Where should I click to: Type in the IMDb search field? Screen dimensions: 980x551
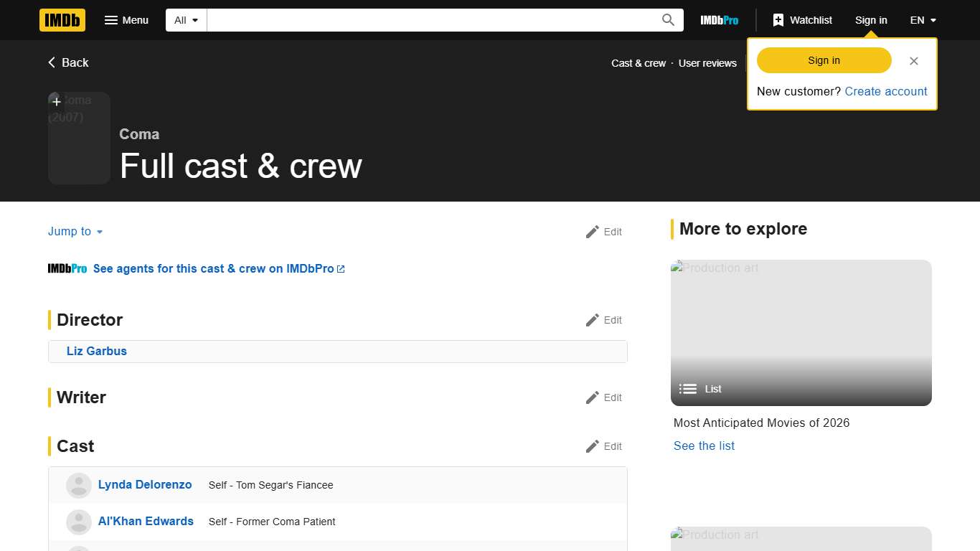tap(430, 20)
